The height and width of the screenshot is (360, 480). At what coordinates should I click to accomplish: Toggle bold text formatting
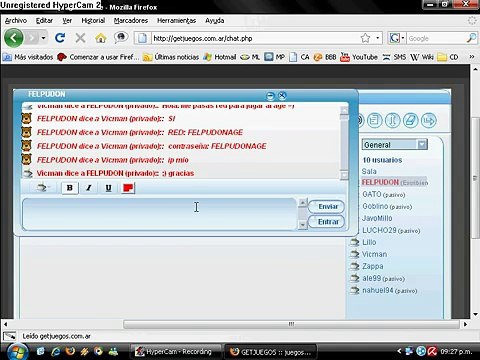[70, 188]
